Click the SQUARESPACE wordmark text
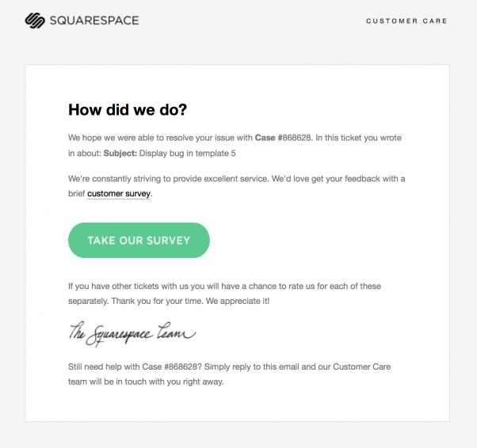477x448 pixels. (x=93, y=21)
